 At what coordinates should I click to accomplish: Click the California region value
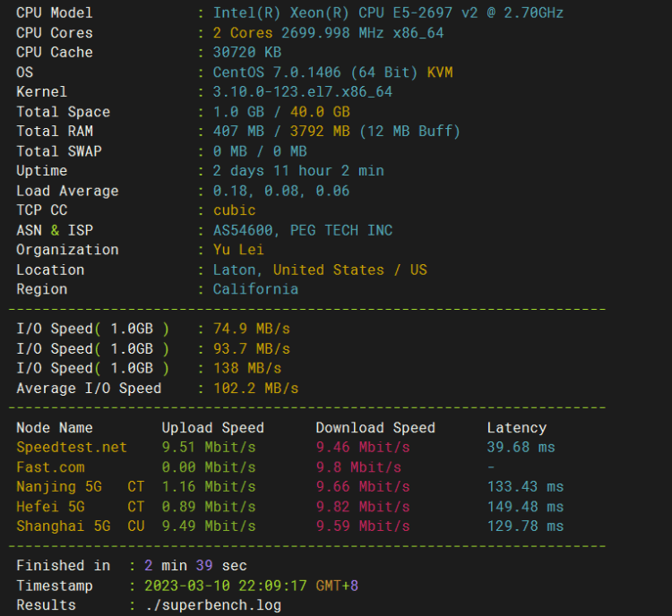(255, 289)
